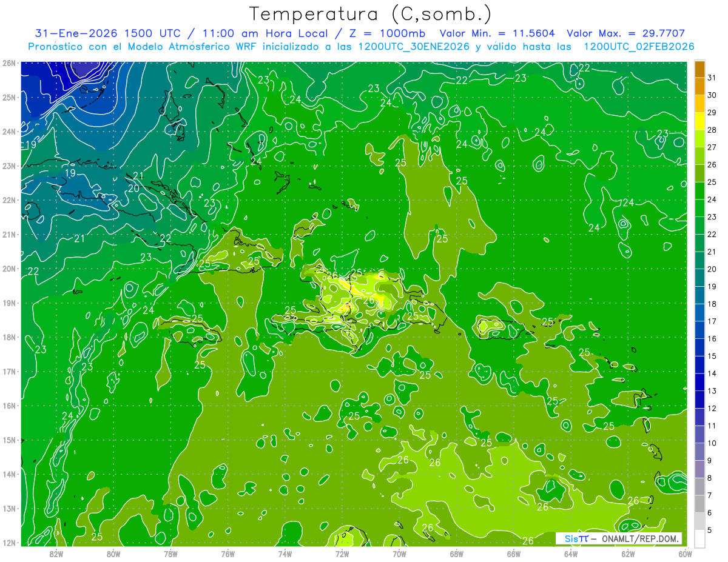
Task: Click the '25N' latitude axis label
Action: click(x=9, y=97)
